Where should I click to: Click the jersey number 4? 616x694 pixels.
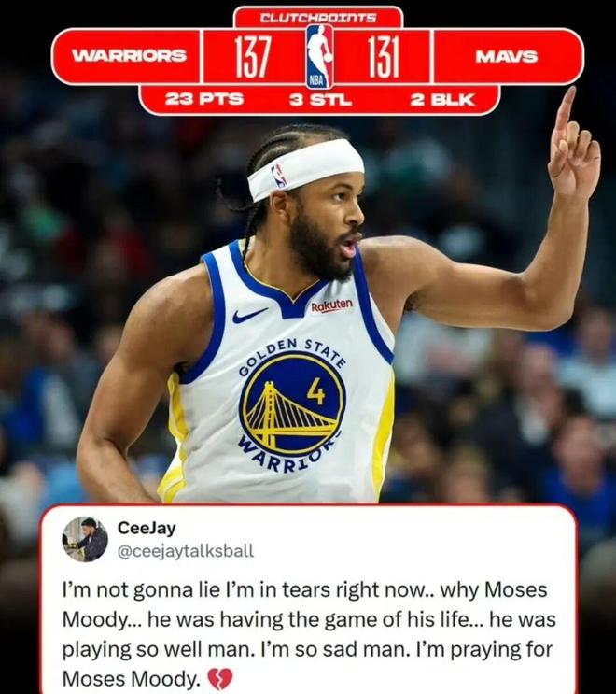[316, 391]
